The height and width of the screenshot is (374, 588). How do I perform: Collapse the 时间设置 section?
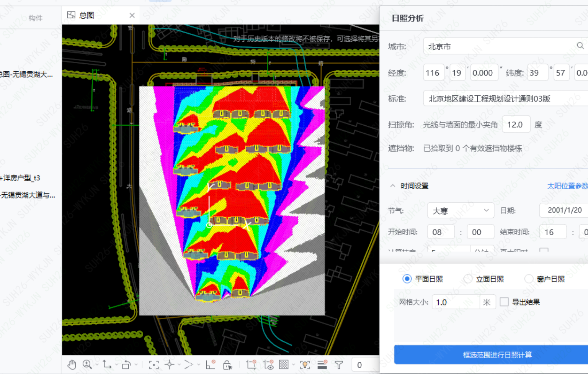393,186
